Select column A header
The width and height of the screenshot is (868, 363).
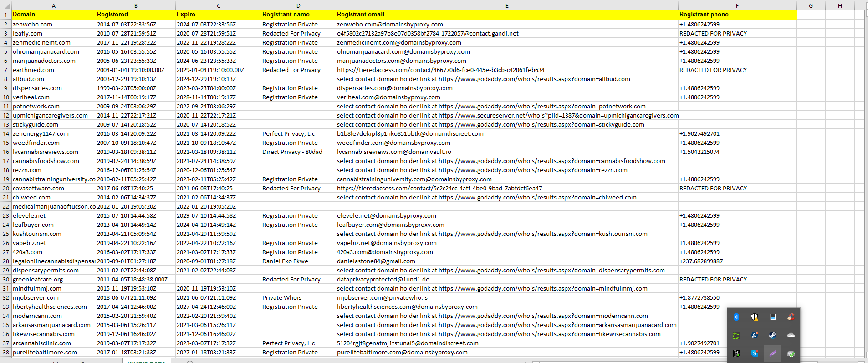point(54,6)
